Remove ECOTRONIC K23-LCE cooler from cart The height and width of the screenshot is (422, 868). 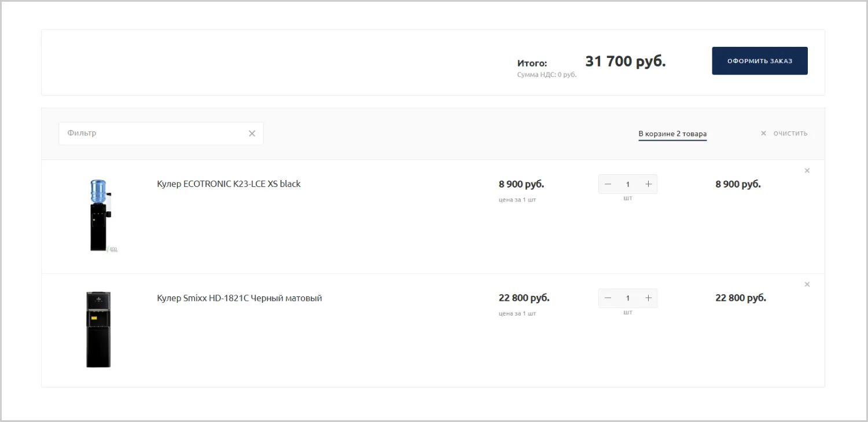pos(807,171)
